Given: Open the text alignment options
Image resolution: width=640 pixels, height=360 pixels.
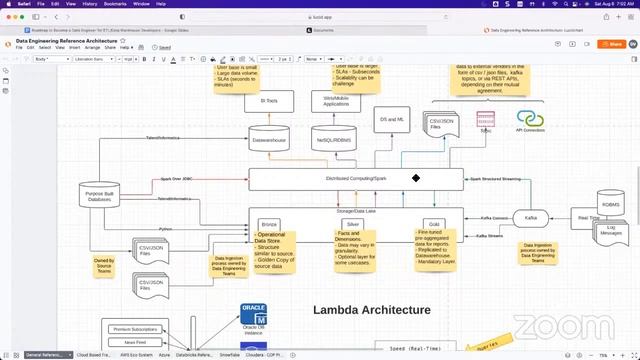Looking at the screenshot, I should click(183, 59).
